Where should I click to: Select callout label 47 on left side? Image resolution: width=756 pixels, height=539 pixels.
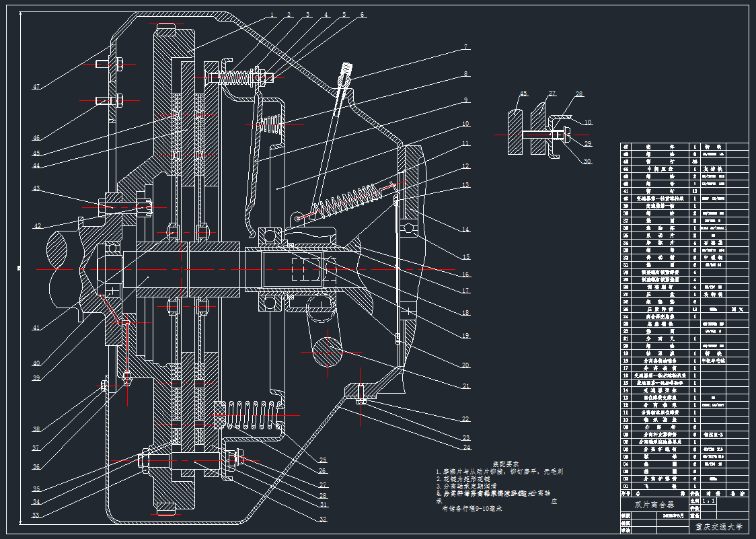[x=36, y=87]
